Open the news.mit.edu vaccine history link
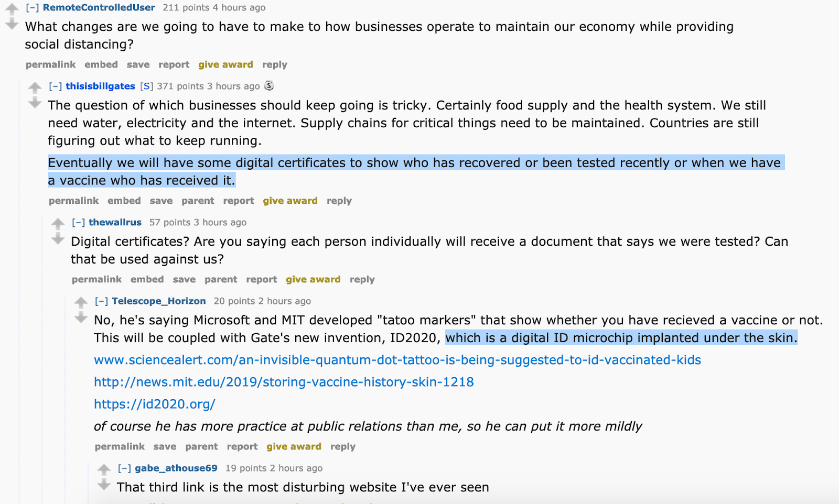 tap(284, 382)
